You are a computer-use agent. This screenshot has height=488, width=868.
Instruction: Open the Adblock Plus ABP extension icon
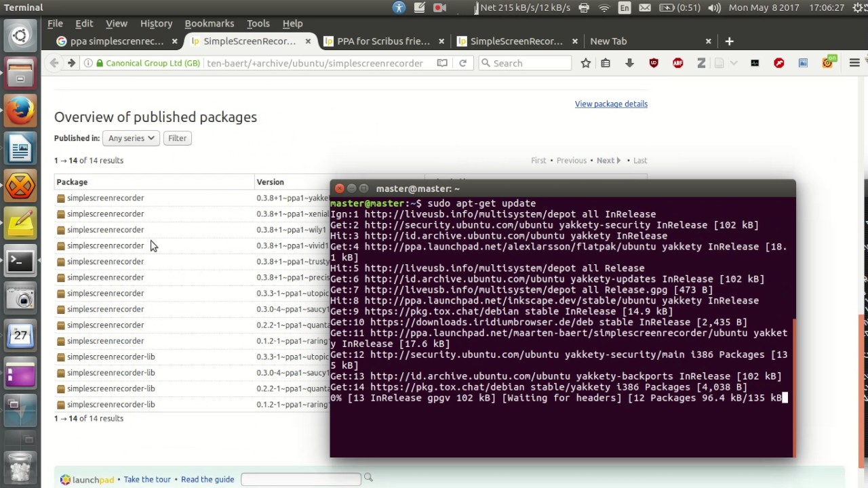coord(677,63)
